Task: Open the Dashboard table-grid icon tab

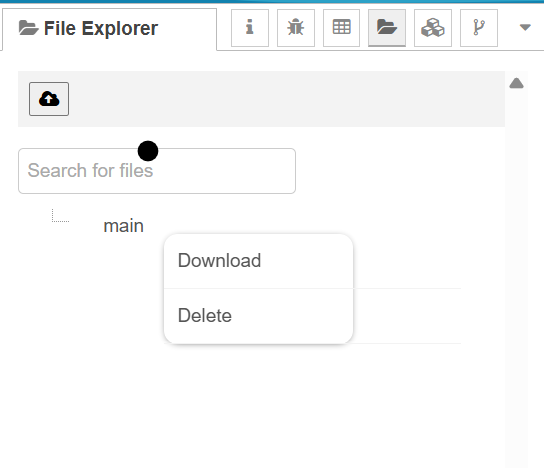Action: point(341,28)
